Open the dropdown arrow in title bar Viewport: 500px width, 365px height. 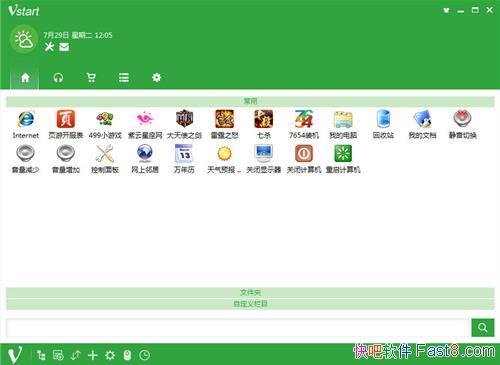click(446, 11)
